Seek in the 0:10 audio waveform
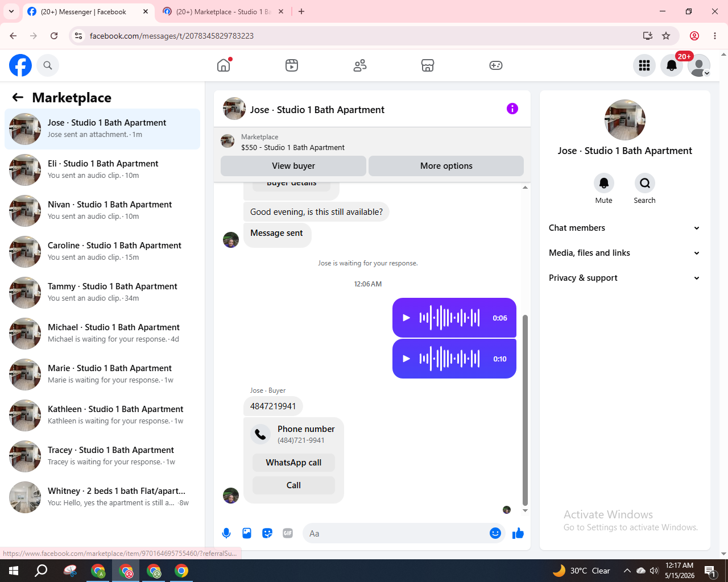The height and width of the screenshot is (582, 728). (x=449, y=359)
